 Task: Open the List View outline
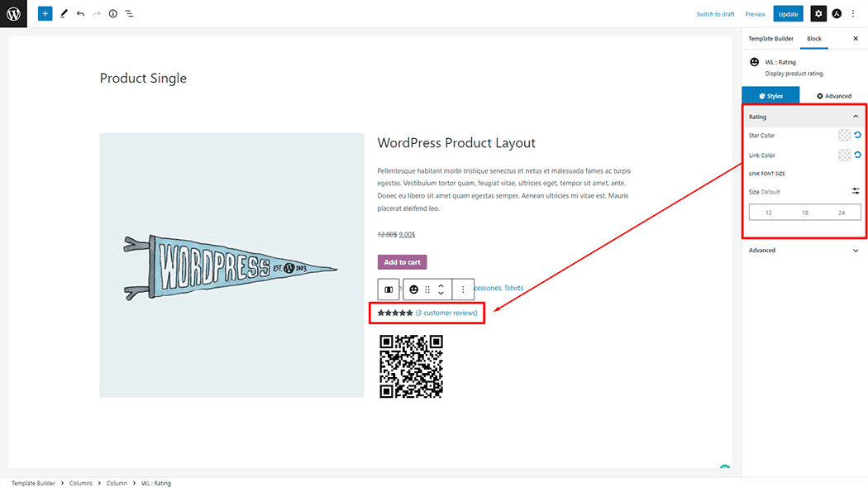click(x=130, y=14)
